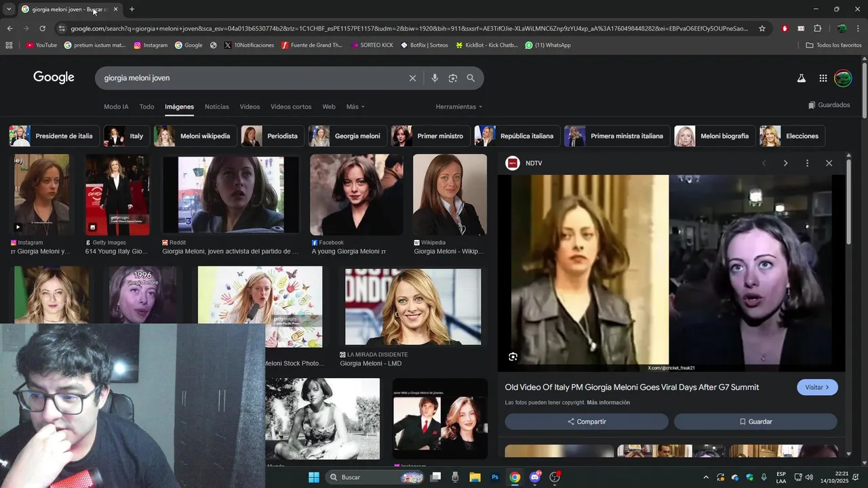This screenshot has width=868, height=488.
Task: Open Task View on the taskbar
Action: coord(435,477)
